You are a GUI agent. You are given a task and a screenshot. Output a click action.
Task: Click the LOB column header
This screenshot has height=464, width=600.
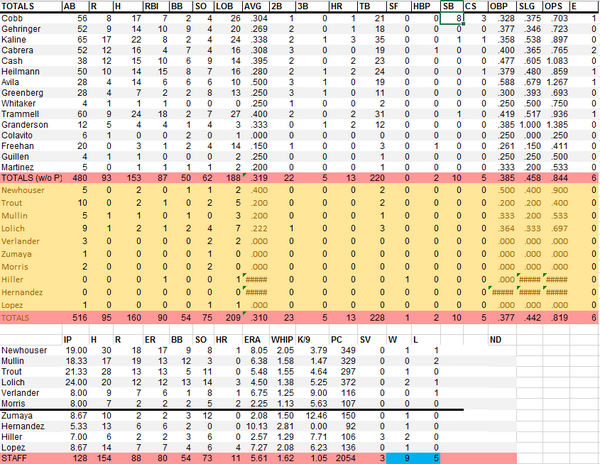pyautogui.click(x=228, y=6)
